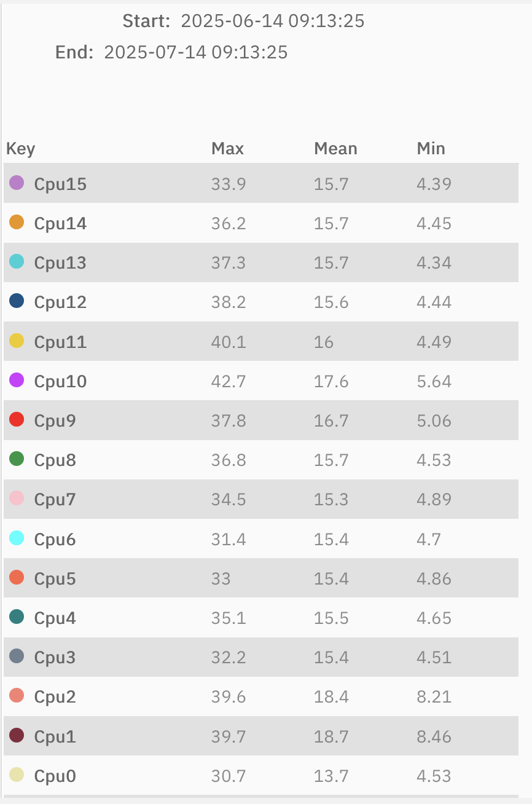
Task: Toggle the Cpu12 legend entry
Action: pos(60,302)
